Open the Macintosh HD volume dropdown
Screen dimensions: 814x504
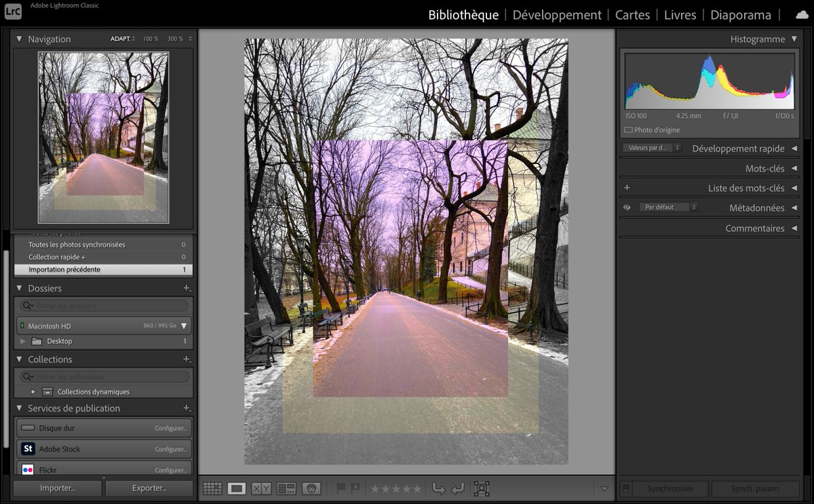183,326
